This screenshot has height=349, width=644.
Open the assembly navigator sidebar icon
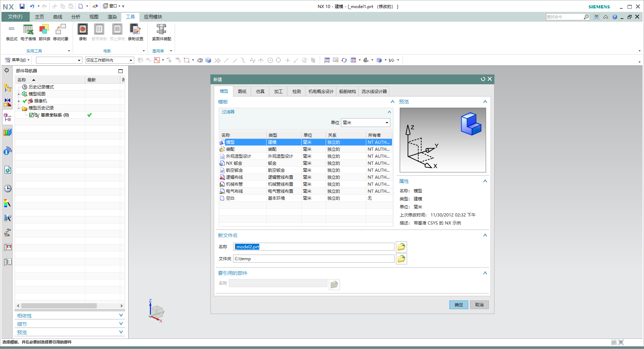[x=7, y=87]
